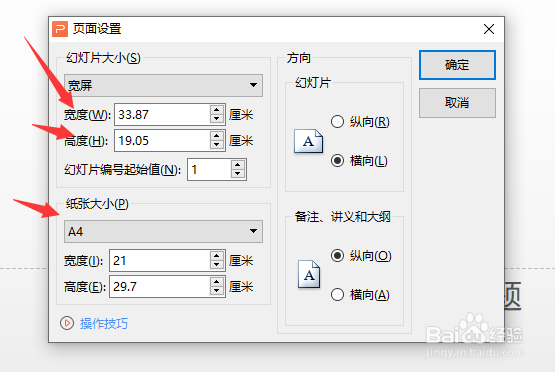Viewport: 555px width, 372px height.
Task: Increase slide width with up stepper arrow
Action: click(x=217, y=109)
